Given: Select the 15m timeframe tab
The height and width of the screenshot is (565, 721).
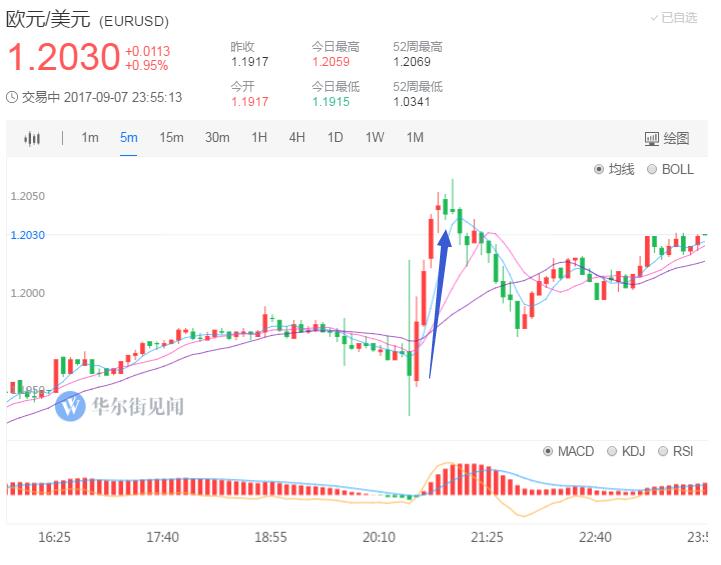Looking at the screenshot, I should [171, 138].
